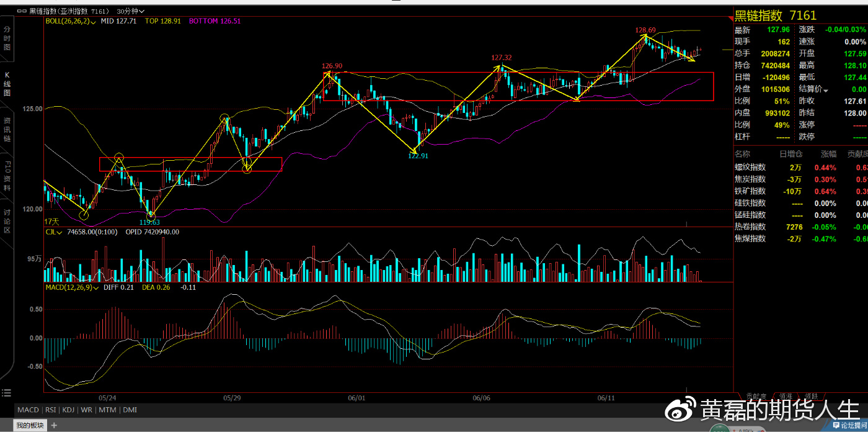868x432 pixels.
Task: Open F10资料 sidebar tab
Action: [x=7, y=176]
